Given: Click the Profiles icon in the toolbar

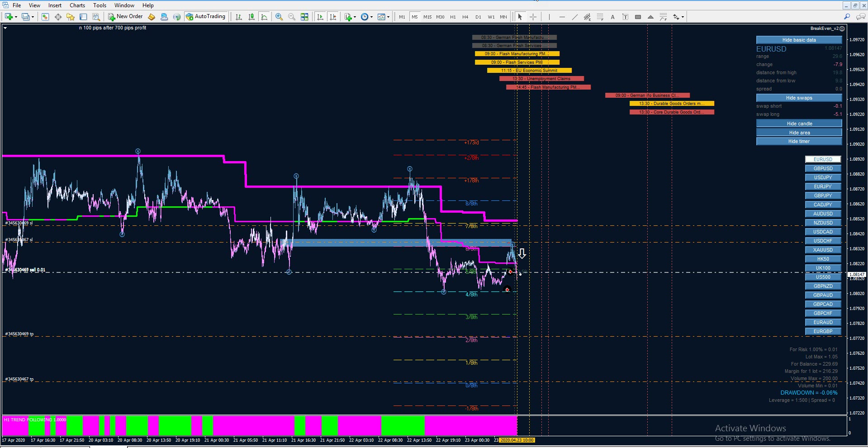Looking at the screenshot, I should click(26, 17).
